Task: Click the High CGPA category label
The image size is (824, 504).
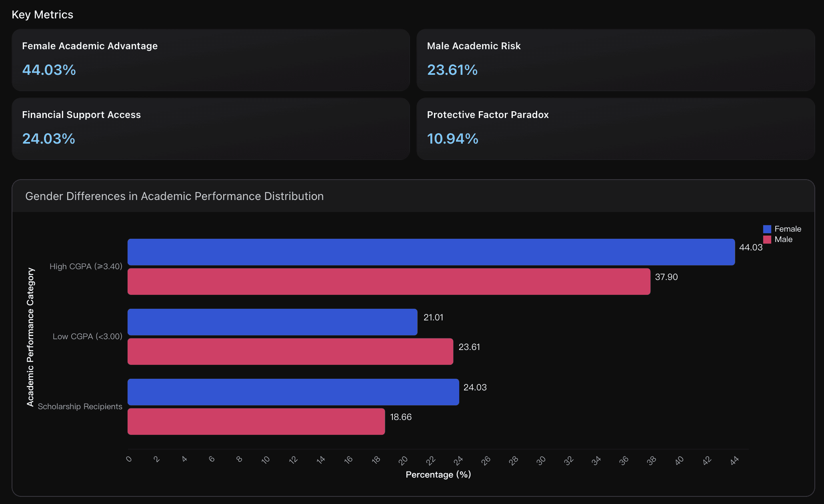Action: pos(86,266)
